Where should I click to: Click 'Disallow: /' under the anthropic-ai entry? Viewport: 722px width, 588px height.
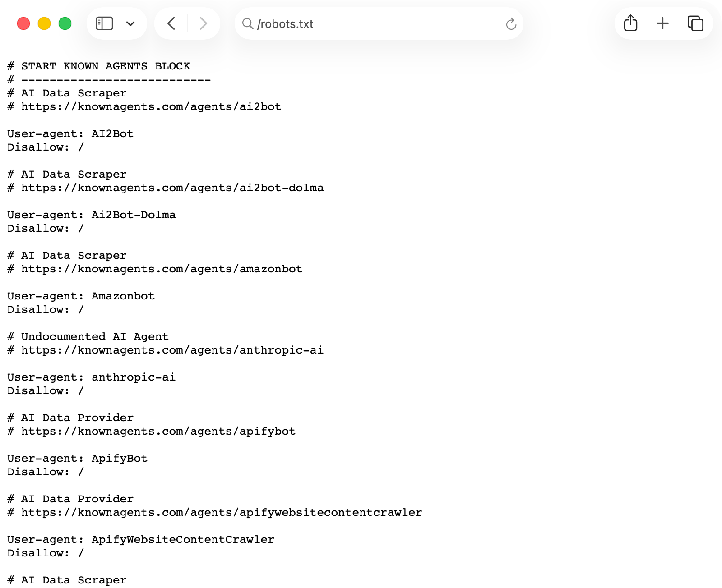click(46, 391)
